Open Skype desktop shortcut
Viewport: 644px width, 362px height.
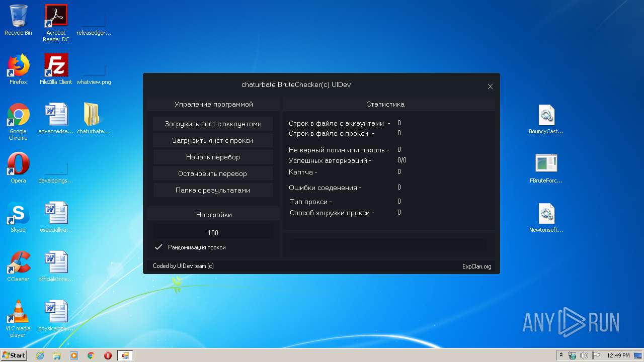tap(18, 217)
